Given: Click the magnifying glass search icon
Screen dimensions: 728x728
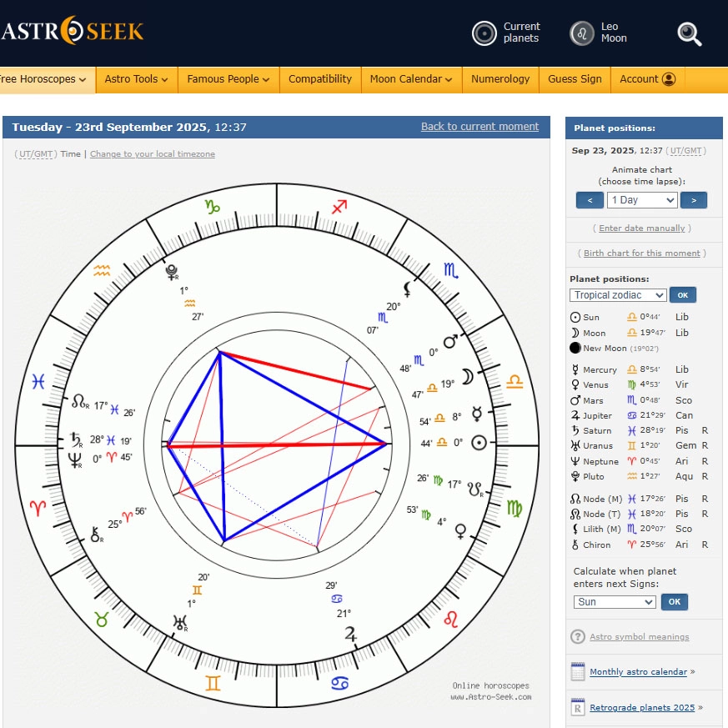Looking at the screenshot, I should click(689, 33).
